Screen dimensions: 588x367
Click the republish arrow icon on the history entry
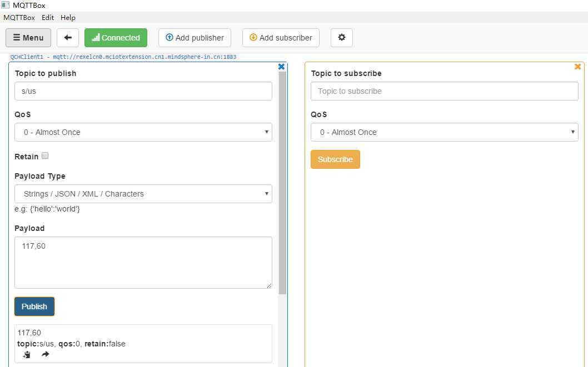tap(46, 354)
